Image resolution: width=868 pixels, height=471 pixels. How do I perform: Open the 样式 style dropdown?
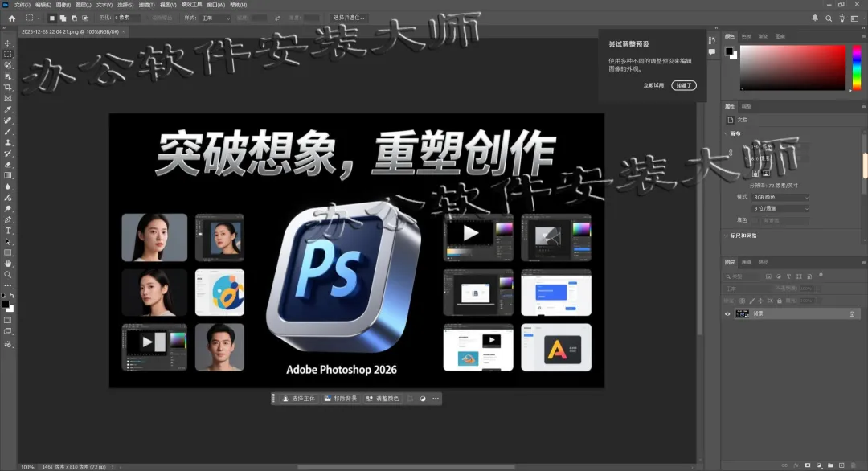215,18
